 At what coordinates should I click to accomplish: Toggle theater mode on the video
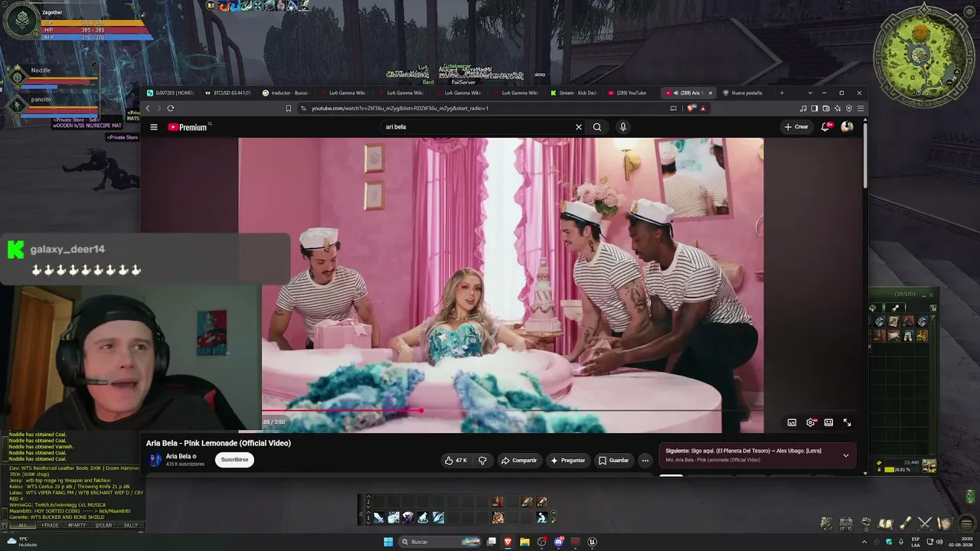click(828, 422)
